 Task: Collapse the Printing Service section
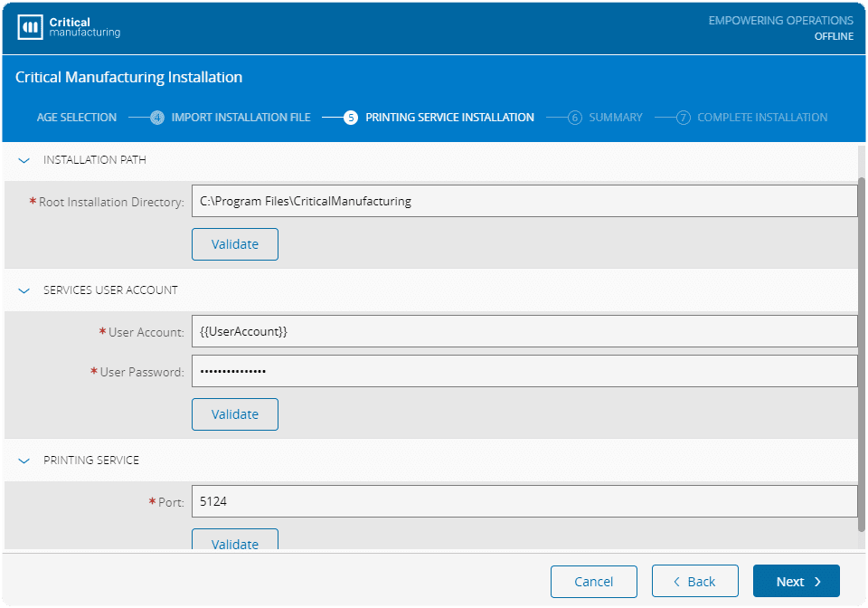point(24,461)
